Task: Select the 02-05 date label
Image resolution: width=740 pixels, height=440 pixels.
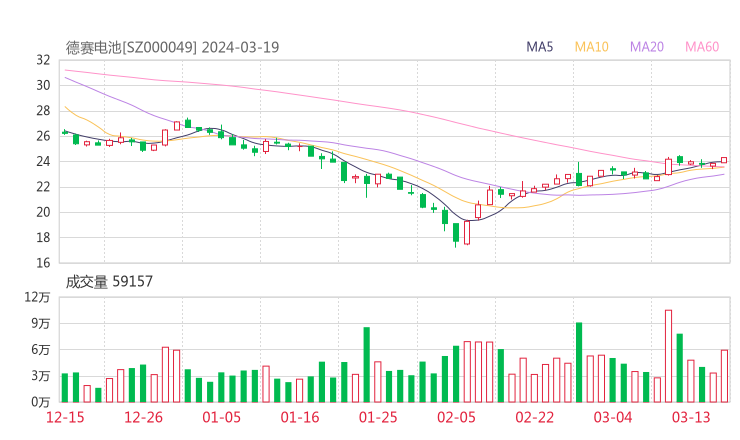Action: (x=456, y=417)
